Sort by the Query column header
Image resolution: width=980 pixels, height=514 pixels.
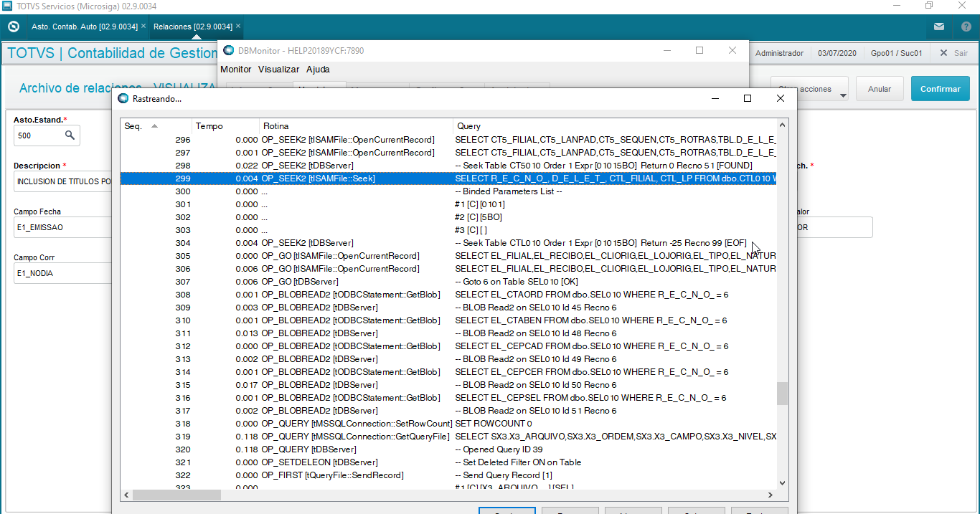click(614, 126)
